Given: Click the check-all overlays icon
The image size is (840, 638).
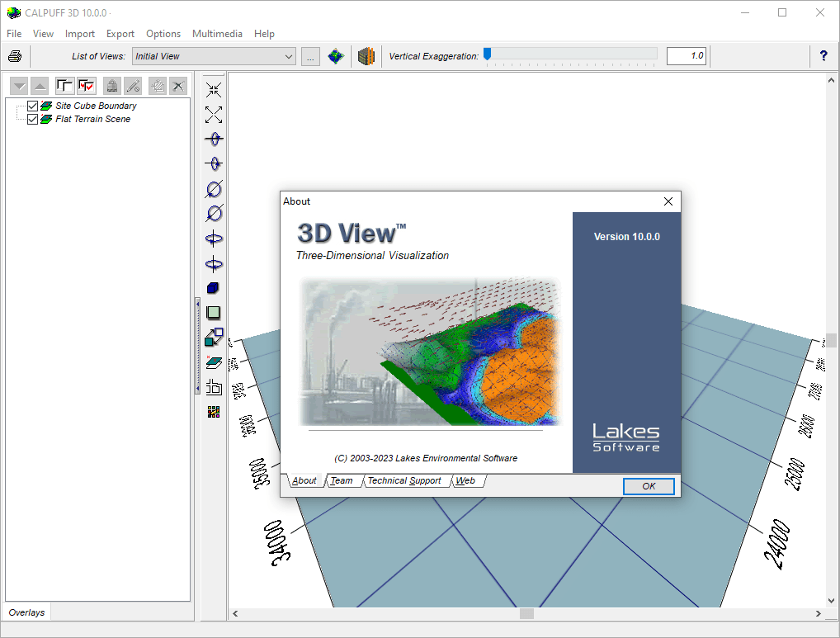Looking at the screenshot, I should pyautogui.click(x=87, y=86).
